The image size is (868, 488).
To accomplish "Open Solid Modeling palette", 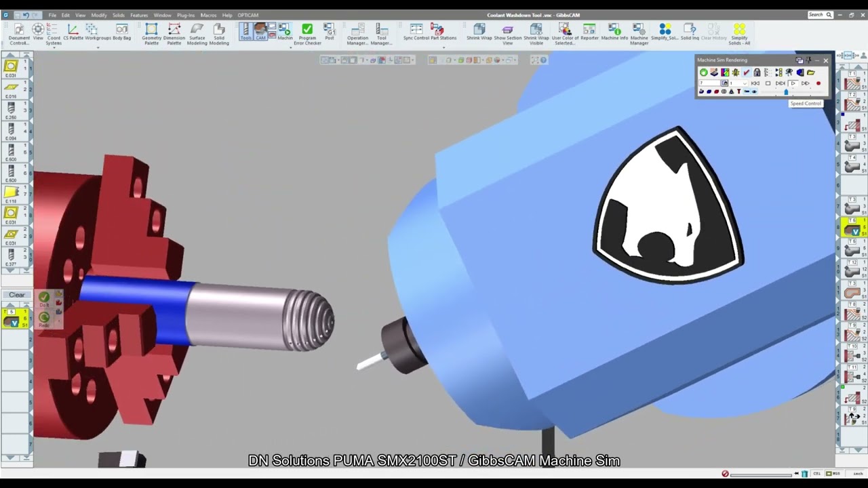I will point(219,34).
